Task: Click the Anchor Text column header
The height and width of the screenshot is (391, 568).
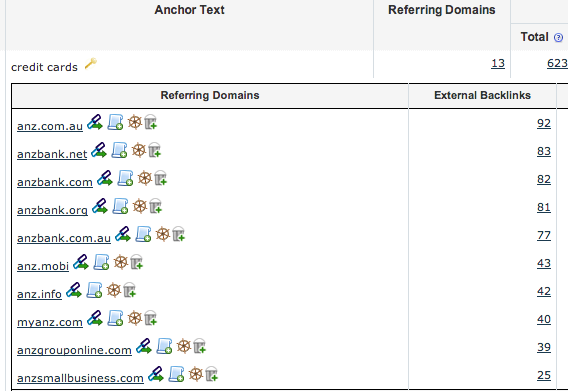Action: (189, 10)
